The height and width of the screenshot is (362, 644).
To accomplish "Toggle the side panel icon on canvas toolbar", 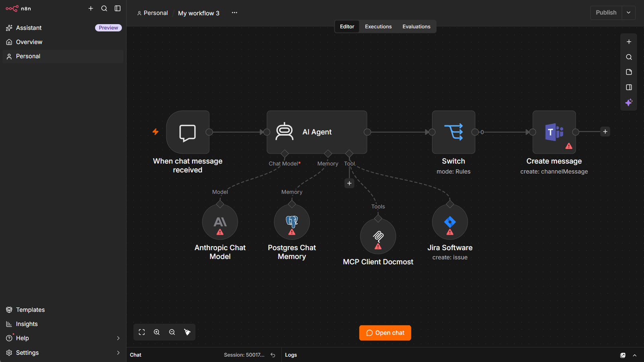I will pyautogui.click(x=629, y=87).
